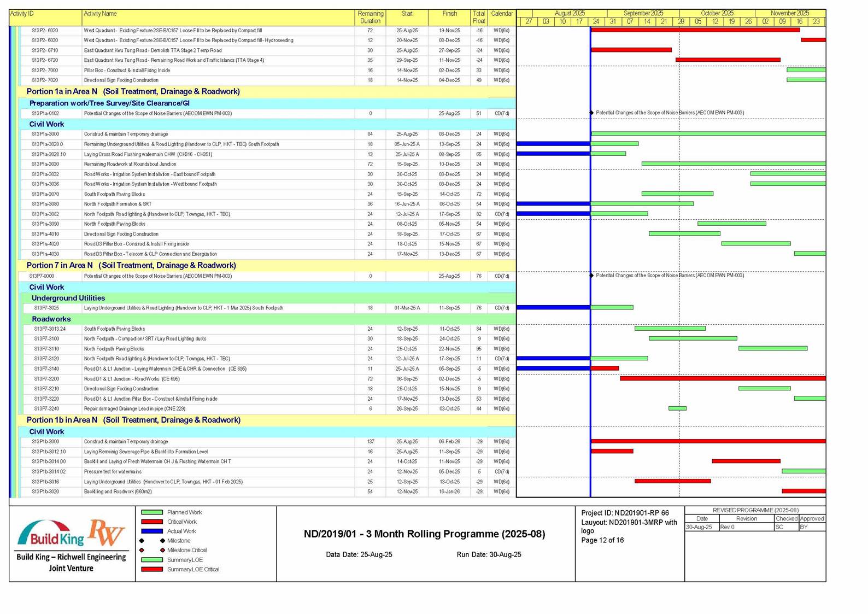Click the red bar for S13P7-3200
This screenshot has width=868, height=614.
[723, 378]
